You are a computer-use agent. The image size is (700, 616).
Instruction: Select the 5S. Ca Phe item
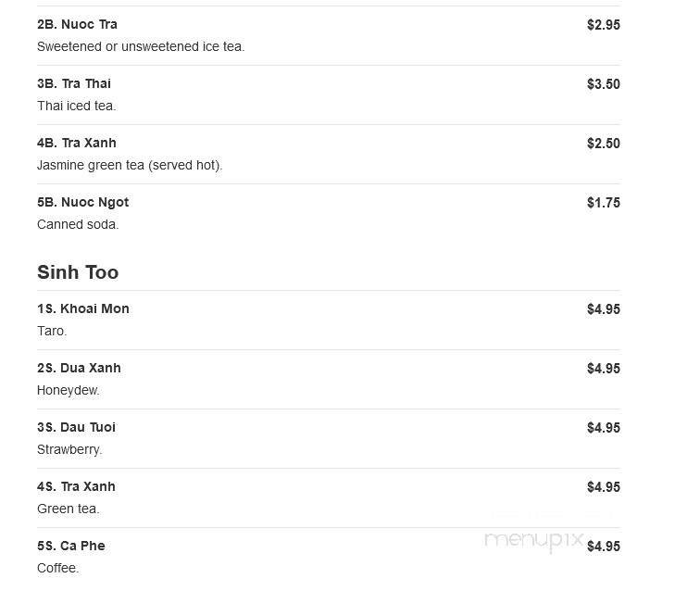[x=71, y=546]
